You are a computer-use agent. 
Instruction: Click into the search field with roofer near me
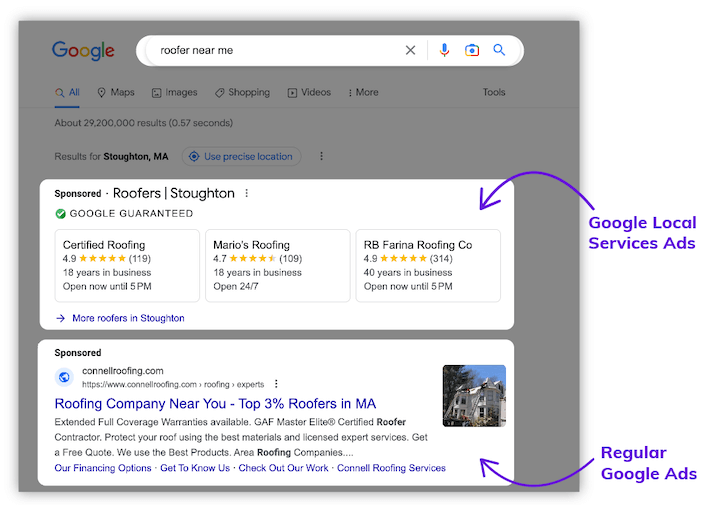pyautogui.click(x=270, y=50)
